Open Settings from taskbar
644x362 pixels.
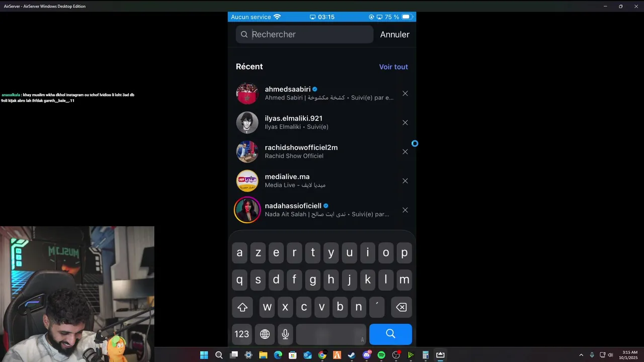248,355
